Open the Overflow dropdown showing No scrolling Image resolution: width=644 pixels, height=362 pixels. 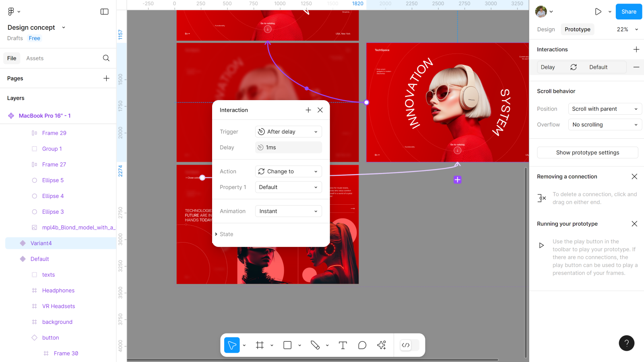(605, 125)
